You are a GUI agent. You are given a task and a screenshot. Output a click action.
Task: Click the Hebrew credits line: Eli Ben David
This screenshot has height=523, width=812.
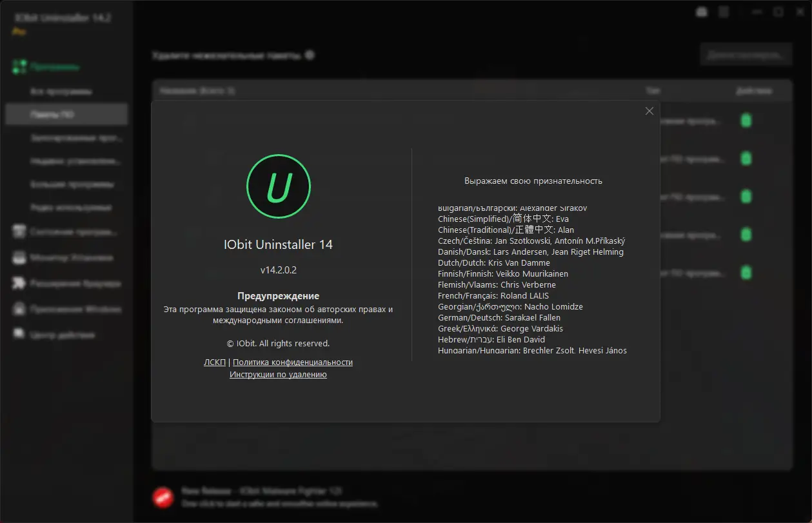tap(491, 340)
